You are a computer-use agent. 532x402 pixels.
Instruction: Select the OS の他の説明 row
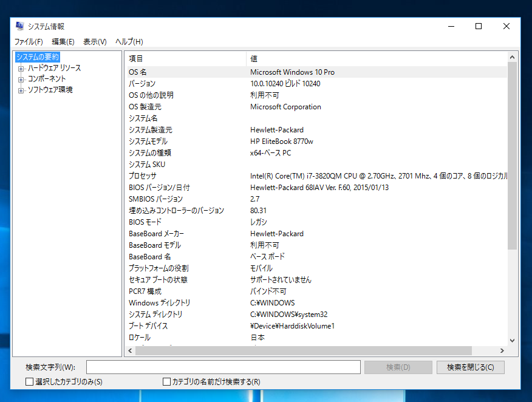(x=317, y=95)
